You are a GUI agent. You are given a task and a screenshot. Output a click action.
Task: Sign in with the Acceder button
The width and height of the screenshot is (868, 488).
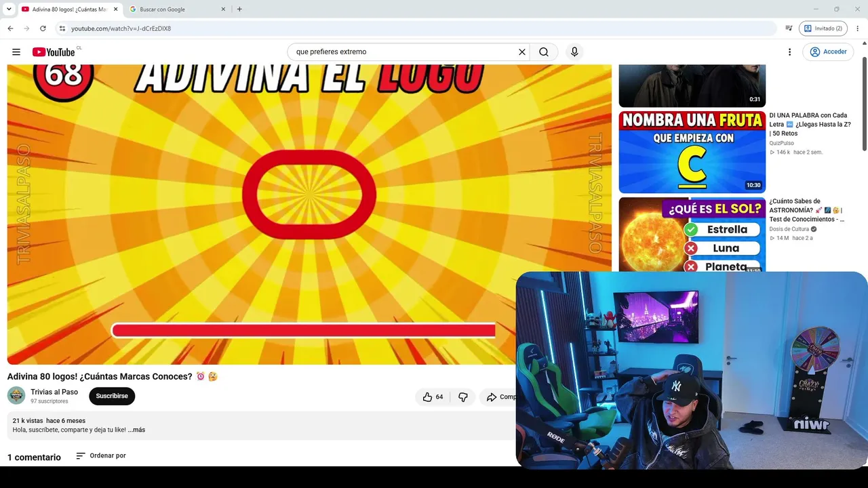coord(828,52)
